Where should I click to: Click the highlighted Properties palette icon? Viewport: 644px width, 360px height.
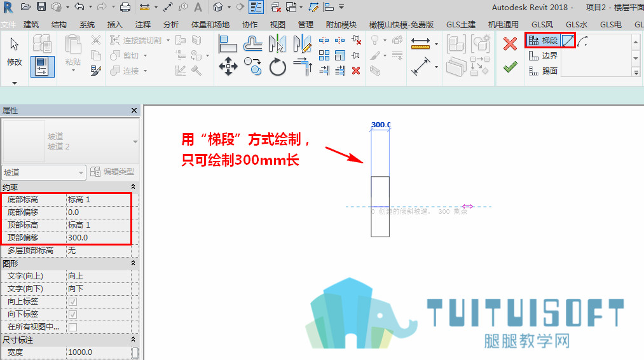(x=43, y=66)
